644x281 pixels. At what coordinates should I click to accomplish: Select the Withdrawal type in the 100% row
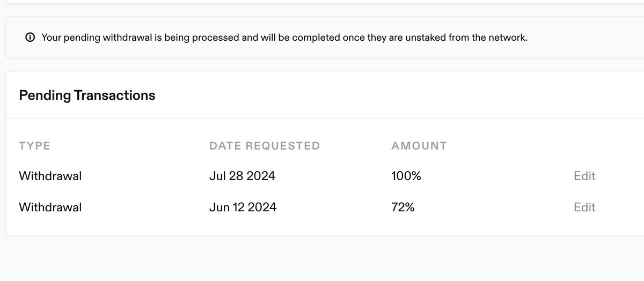pyautogui.click(x=50, y=176)
